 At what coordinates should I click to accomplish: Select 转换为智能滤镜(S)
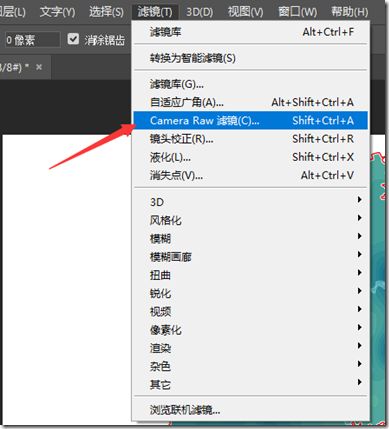(251, 58)
